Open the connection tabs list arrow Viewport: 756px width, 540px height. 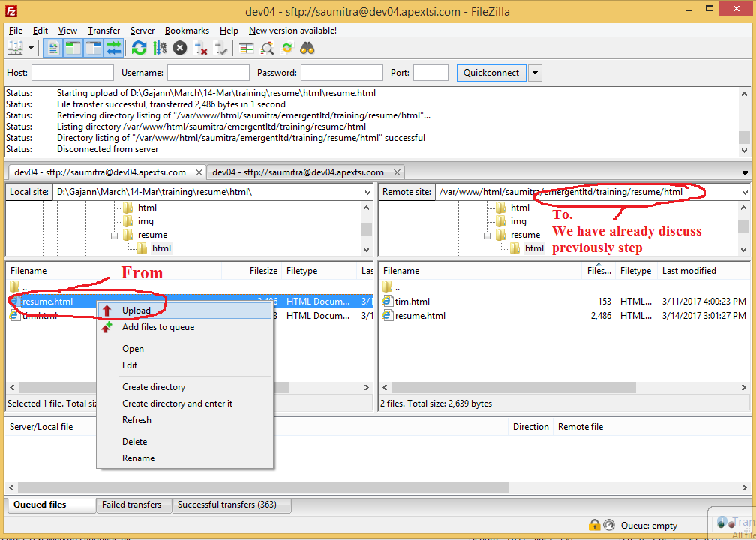tap(745, 172)
